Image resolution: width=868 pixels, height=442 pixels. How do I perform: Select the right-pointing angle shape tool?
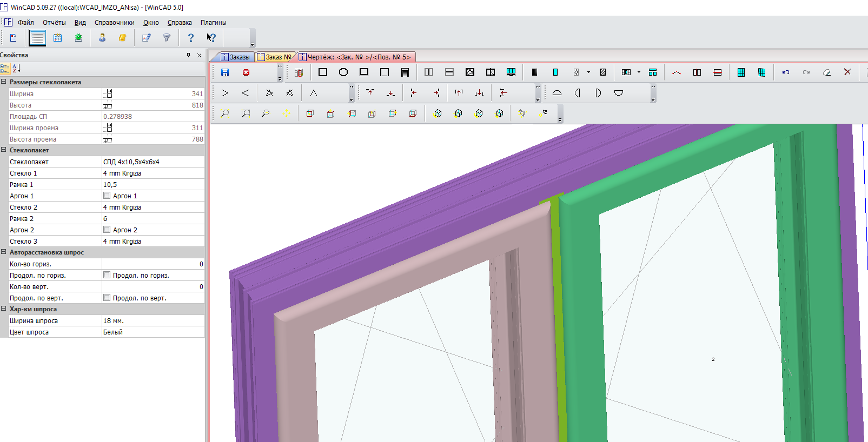tap(225, 93)
